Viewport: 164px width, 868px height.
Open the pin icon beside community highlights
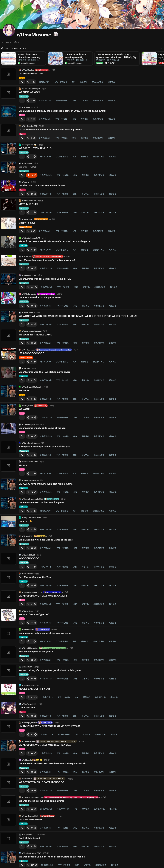[2, 48]
